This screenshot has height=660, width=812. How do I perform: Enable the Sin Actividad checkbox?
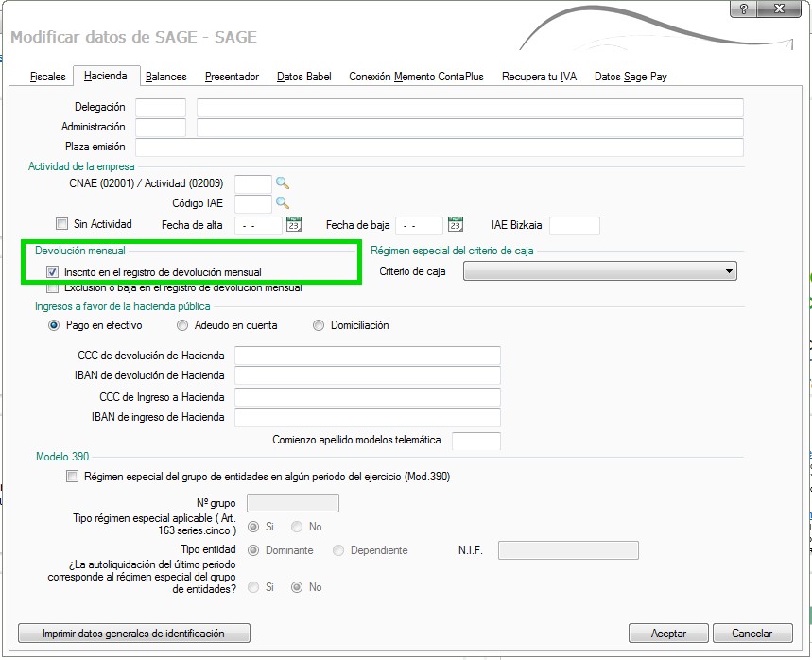(x=61, y=224)
